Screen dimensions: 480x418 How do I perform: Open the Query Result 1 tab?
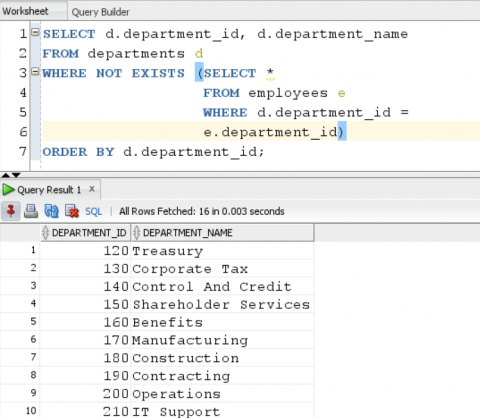coord(49,190)
